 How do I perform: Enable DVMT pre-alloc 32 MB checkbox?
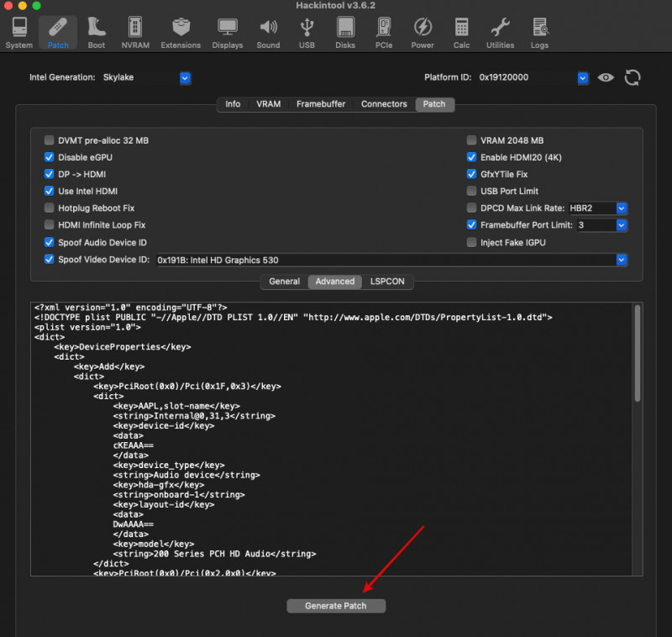click(x=50, y=140)
